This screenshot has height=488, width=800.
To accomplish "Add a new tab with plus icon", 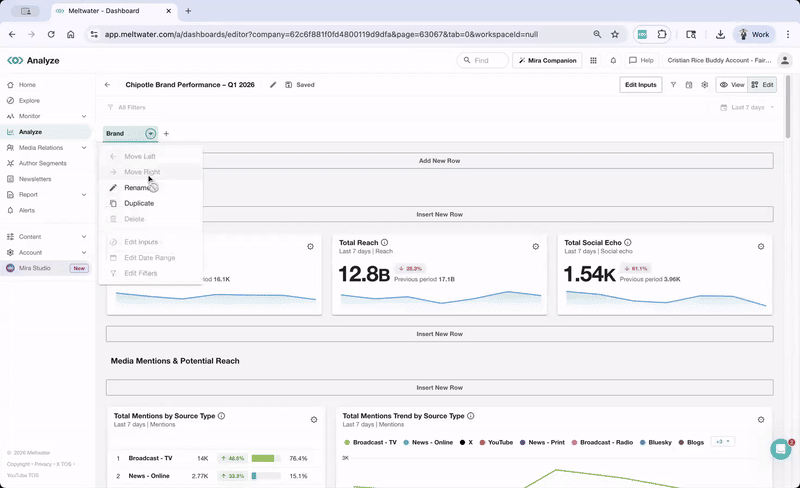I will pyautogui.click(x=166, y=134).
